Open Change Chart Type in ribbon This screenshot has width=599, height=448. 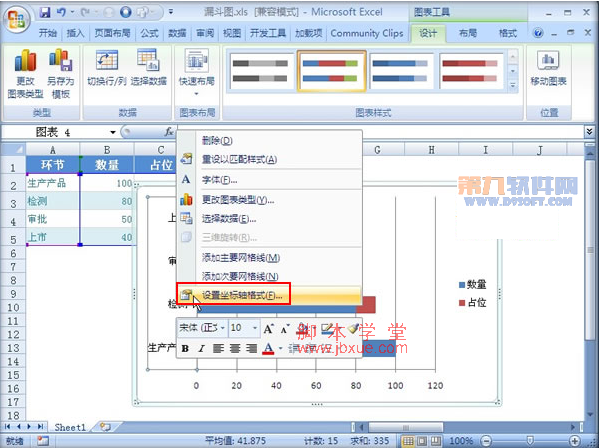tap(25, 73)
